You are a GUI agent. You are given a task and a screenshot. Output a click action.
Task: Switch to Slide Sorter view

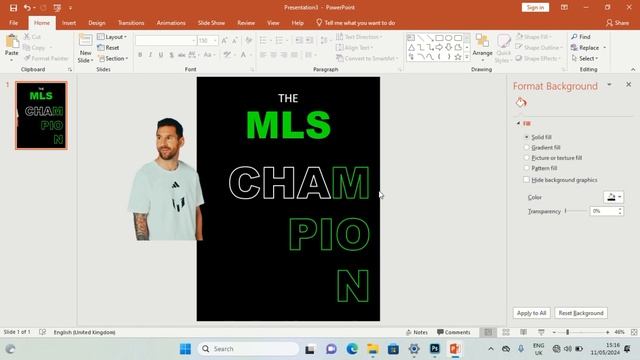coord(506,332)
